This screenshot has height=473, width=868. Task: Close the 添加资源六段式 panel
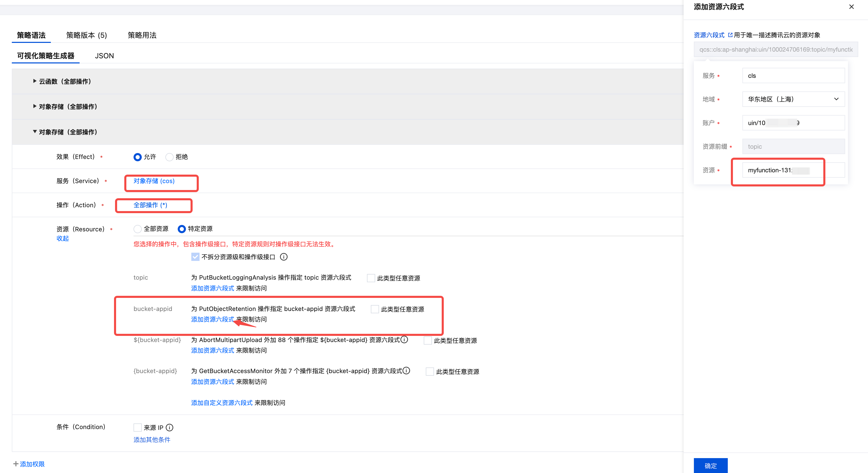tap(851, 7)
